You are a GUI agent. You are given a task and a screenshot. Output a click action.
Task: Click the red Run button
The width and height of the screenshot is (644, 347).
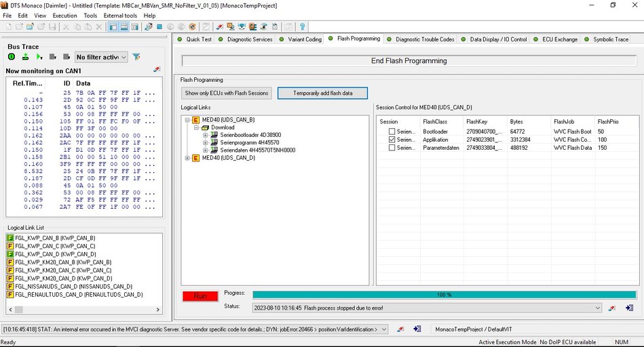click(x=200, y=296)
